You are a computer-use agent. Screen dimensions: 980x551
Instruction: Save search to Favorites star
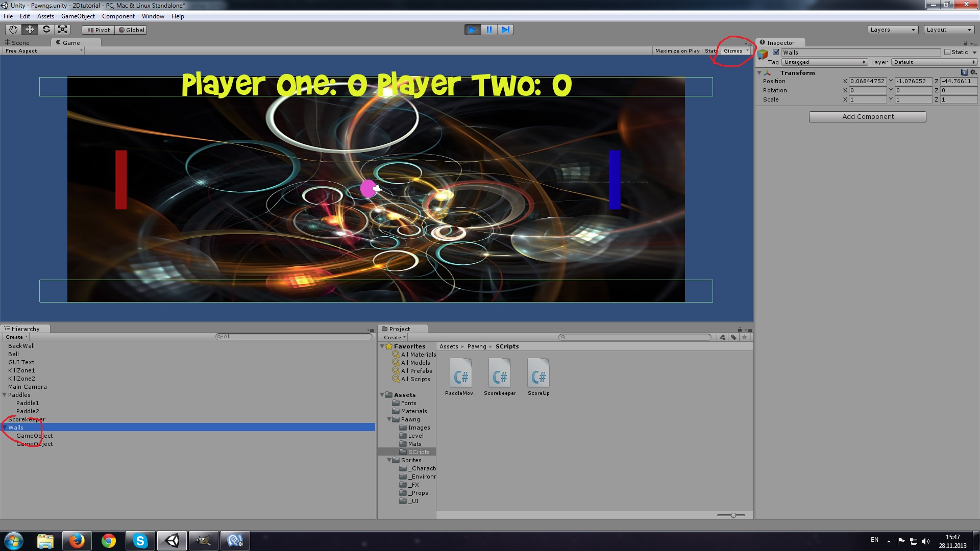pyautogui.click(x=745, y=337)
